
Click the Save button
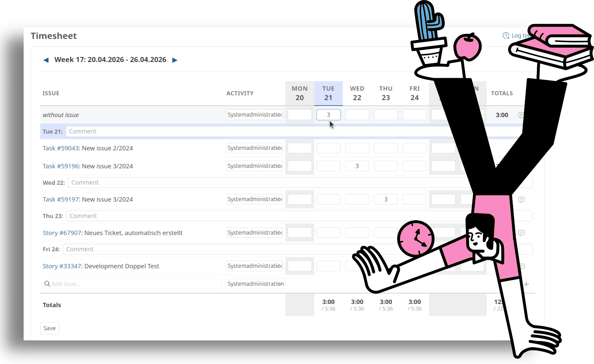click(x=49, y=328)
